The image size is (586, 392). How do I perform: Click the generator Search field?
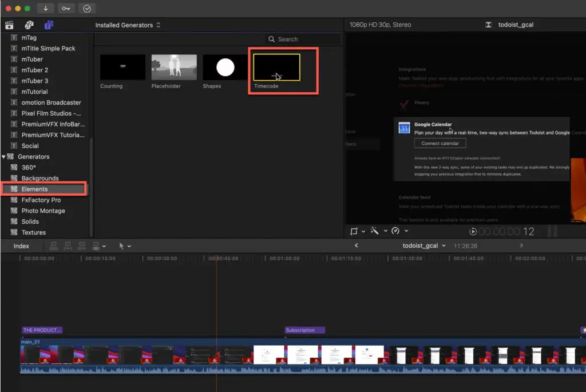tap(303, 39)
